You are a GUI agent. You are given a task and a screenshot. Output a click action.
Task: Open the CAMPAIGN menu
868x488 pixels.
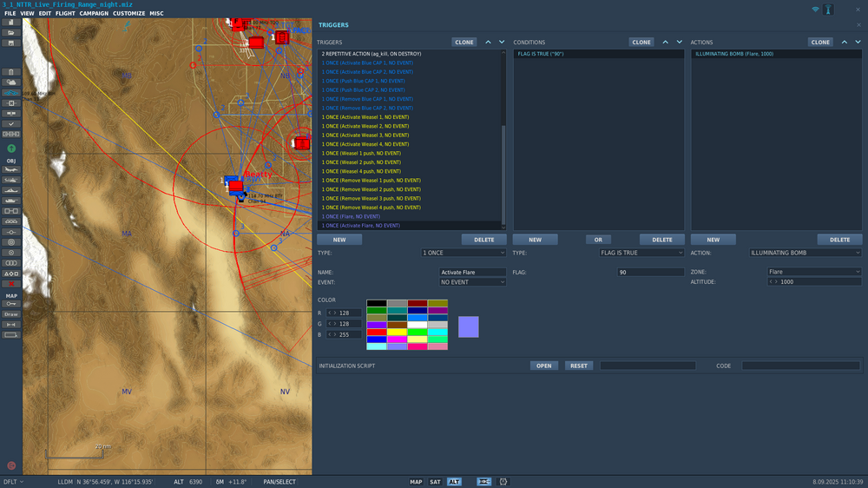94,14
